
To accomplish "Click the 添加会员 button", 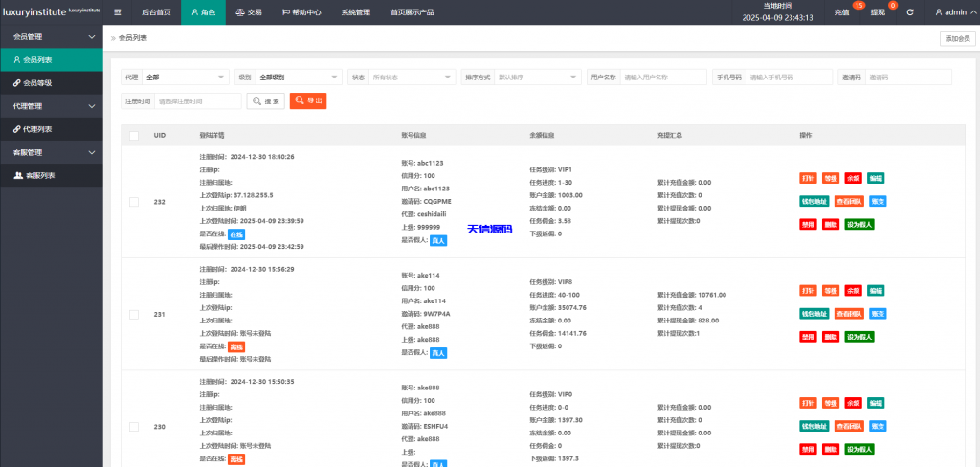I will [x=957, y=38].
